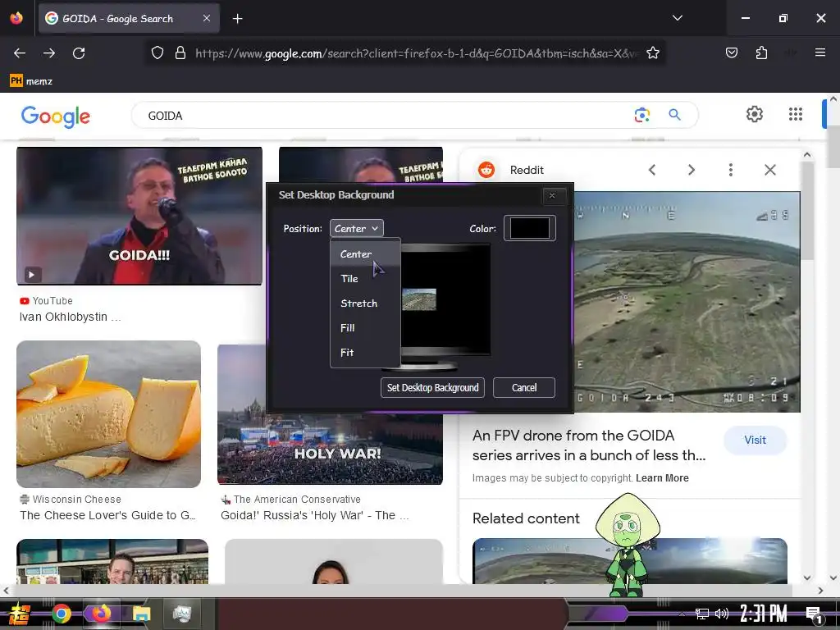Choose Tile position option
This screenshot has width=840, height=630.
[365, 279]
